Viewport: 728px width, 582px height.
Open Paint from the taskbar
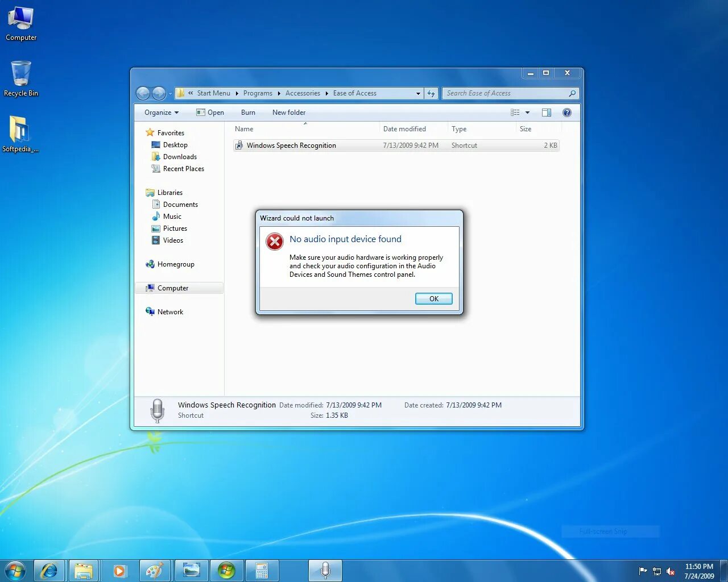155,571
